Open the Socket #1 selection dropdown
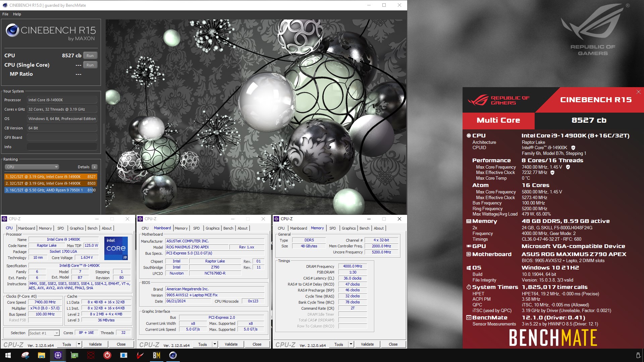Screen dimensions: 644x362 pyautogui.click(x=44, y=333)
